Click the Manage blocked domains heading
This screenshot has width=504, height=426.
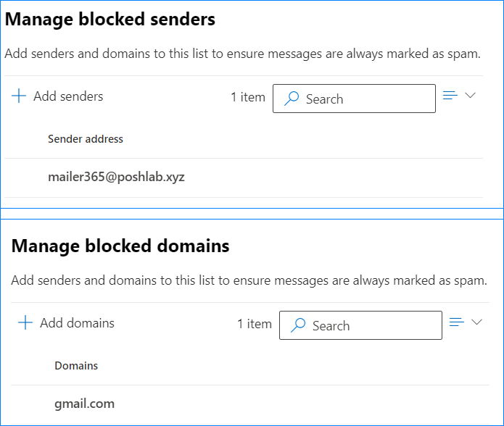(x=120, y=246)
